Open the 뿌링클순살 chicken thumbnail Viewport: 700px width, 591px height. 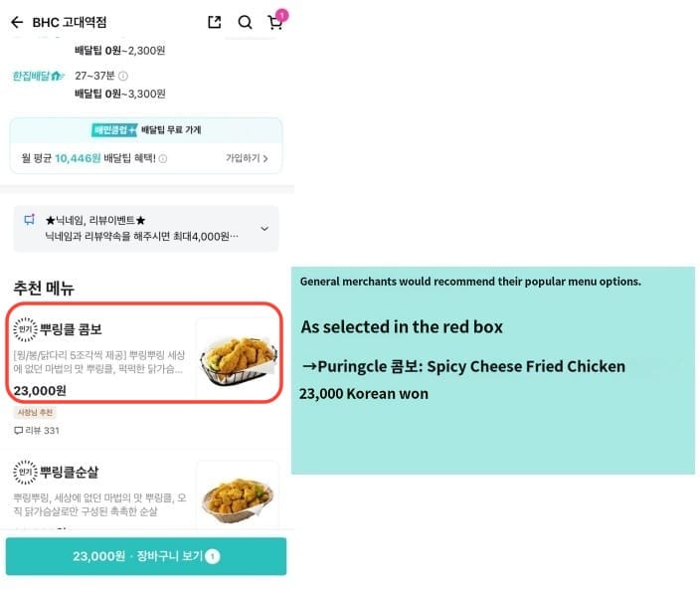238,495
